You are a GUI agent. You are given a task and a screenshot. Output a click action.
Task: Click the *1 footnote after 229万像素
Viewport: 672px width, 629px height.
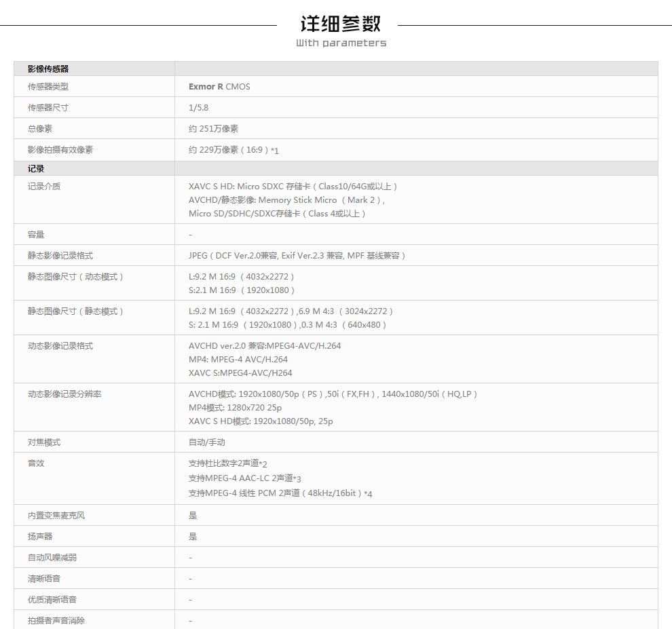pyautogui.click(x=275, y=151)
